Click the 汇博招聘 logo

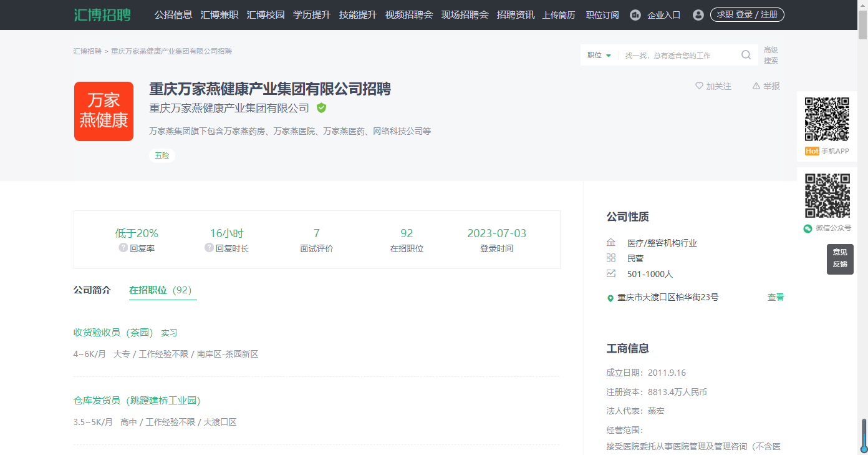[102, 15]
